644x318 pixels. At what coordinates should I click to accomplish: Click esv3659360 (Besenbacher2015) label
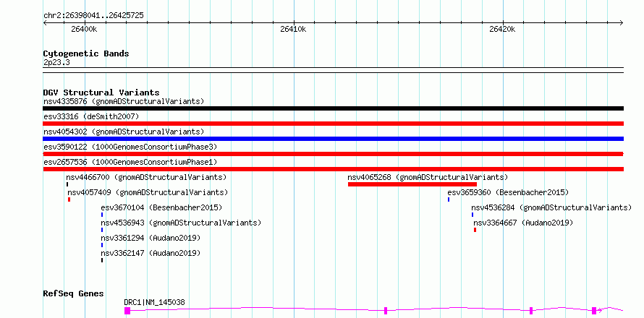click(x=508, y=192)
